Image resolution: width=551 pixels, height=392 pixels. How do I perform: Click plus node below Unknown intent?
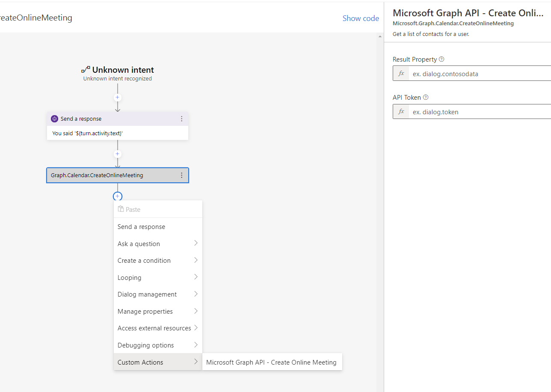pyautogui.click(x=118, y=98)
